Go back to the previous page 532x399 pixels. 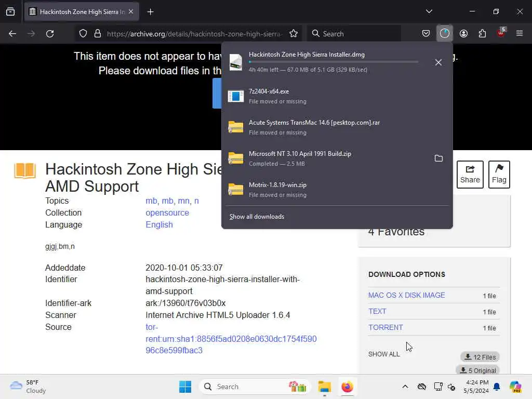click(x=12, y=34)
